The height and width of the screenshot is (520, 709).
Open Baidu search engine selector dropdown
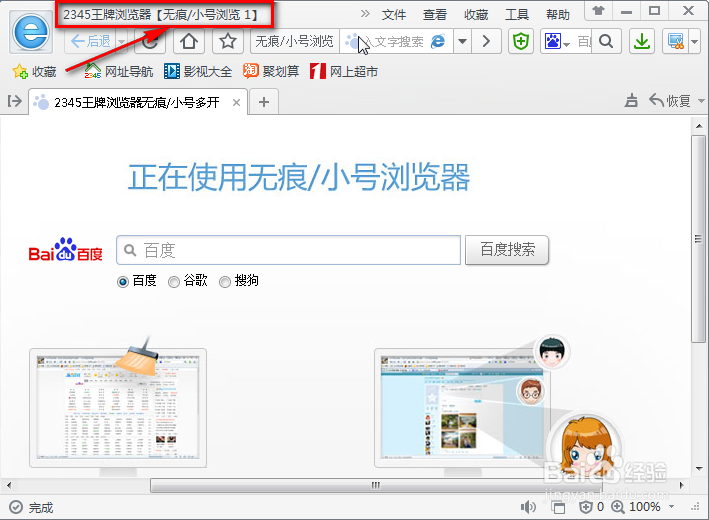557,42
